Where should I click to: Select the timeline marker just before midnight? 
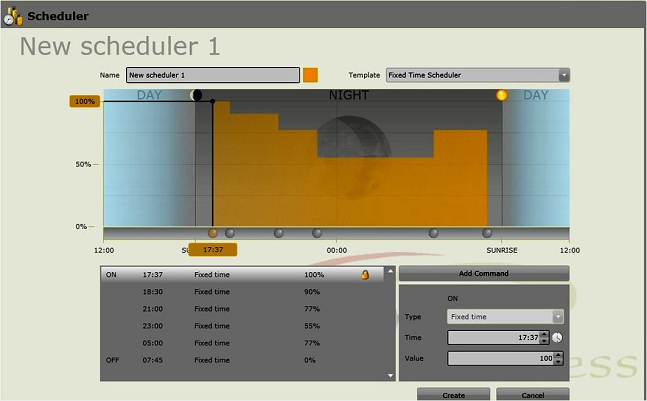317,233
